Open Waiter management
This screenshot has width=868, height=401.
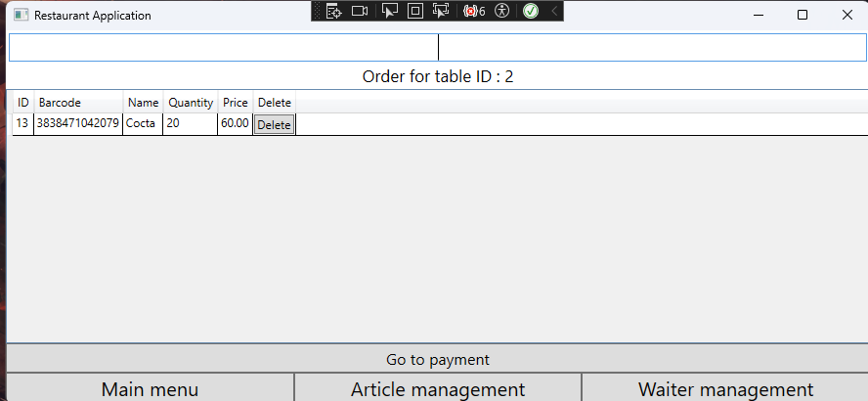pos(725,387)
